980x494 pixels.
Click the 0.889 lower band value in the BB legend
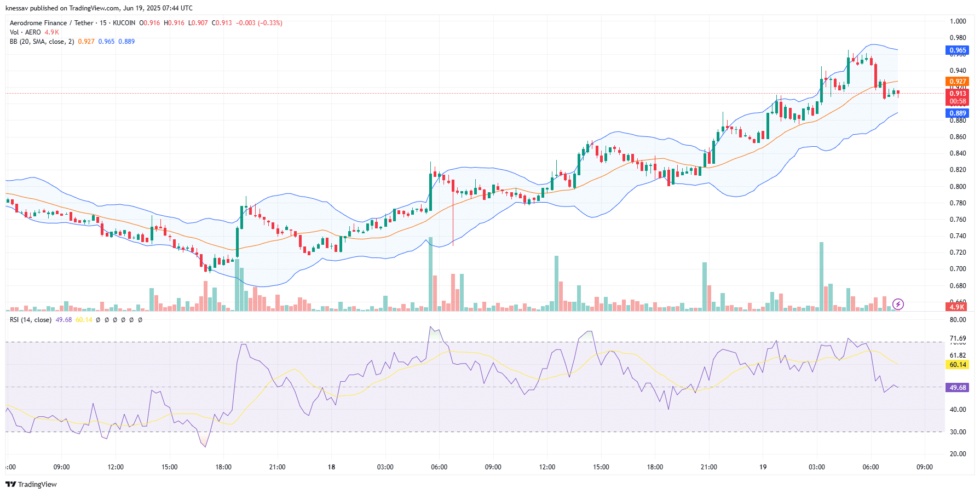tap(126, 42)
